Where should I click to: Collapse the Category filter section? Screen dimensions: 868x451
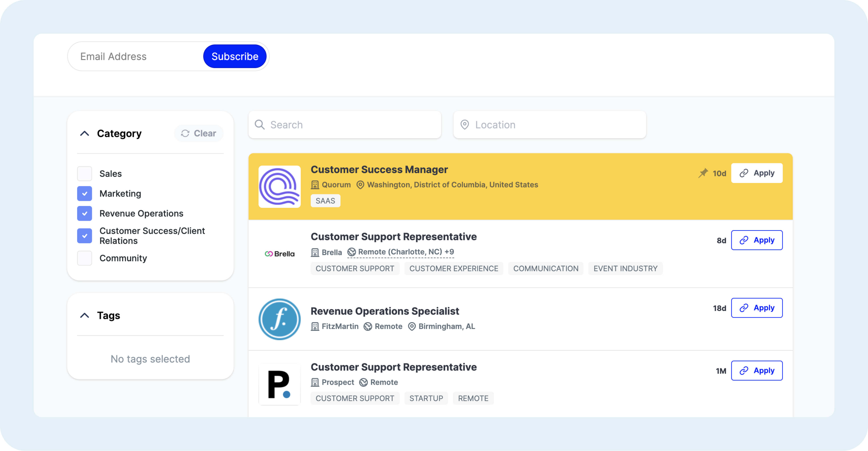point(85,134)
